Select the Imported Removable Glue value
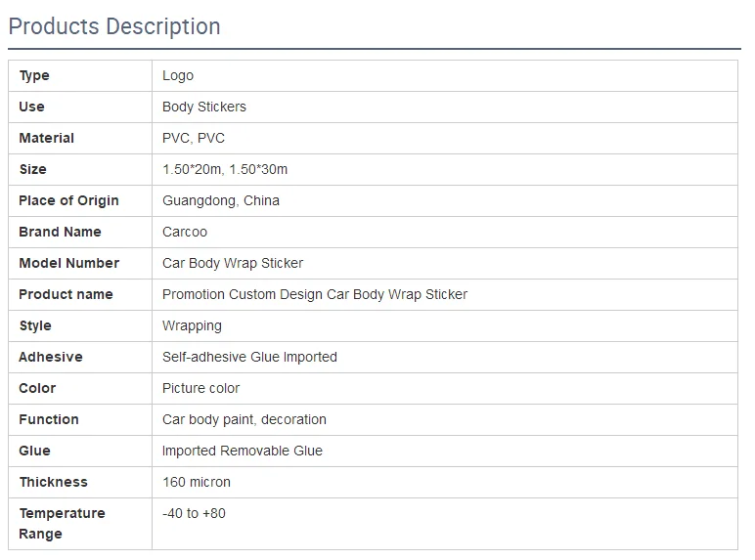The image size is (755, 560). (x=243, y=451)
